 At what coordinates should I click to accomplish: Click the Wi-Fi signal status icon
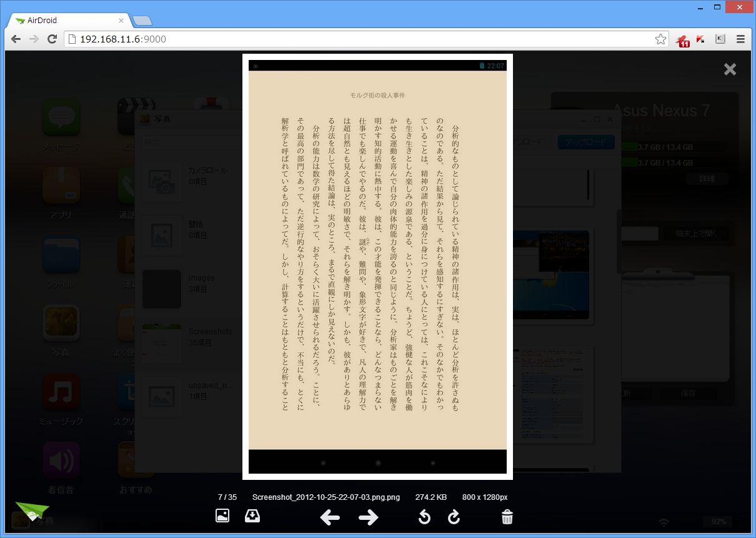pyautogui.click(x=664, y=522)
